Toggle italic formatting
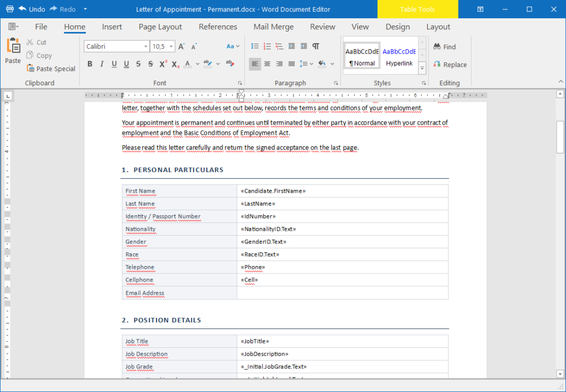This screenshot has width=566, height=392. point(102,64)
